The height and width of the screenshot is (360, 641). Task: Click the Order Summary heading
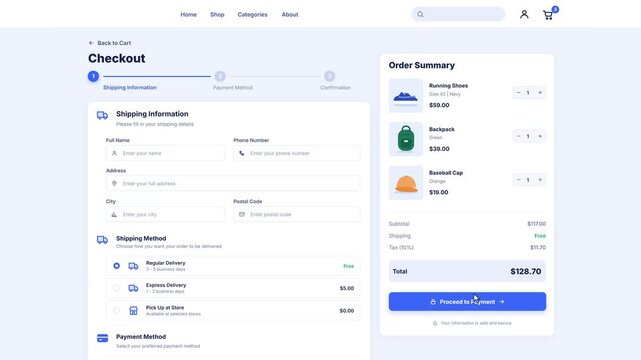pos(421,65)
